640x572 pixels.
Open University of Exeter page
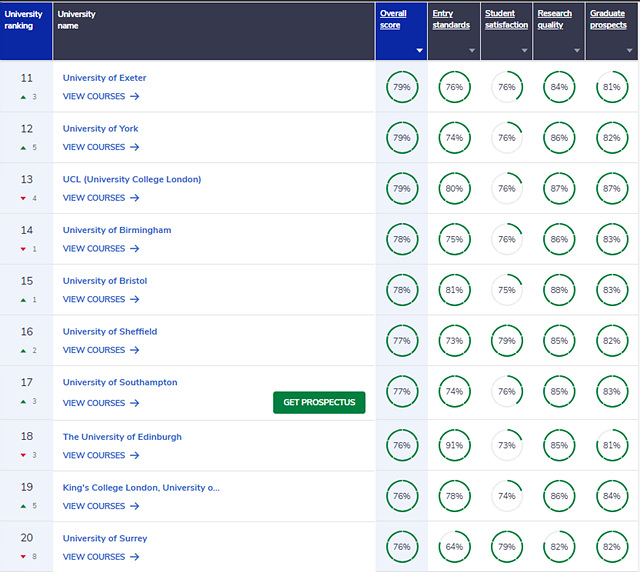pyautogui.click(x=104, y=78)
